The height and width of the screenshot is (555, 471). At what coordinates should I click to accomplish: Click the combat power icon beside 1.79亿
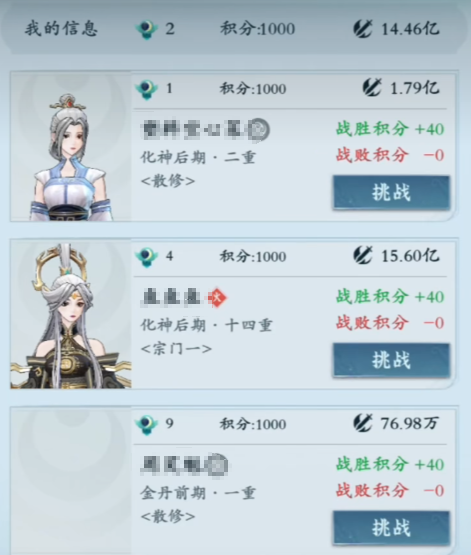372,87
